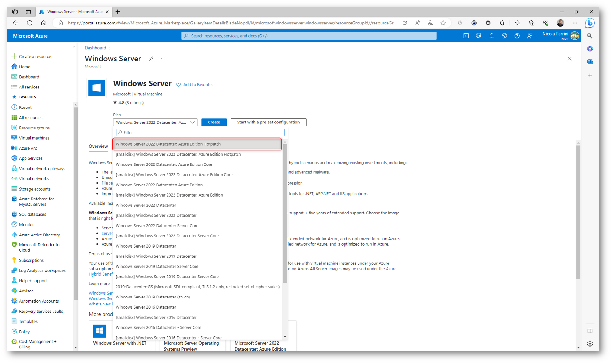The width and height of the screenshot is (612, 364).
Task: Click the sidebar scrollbar down arrow
Action: pyautogui.click(x=75, y=347)
